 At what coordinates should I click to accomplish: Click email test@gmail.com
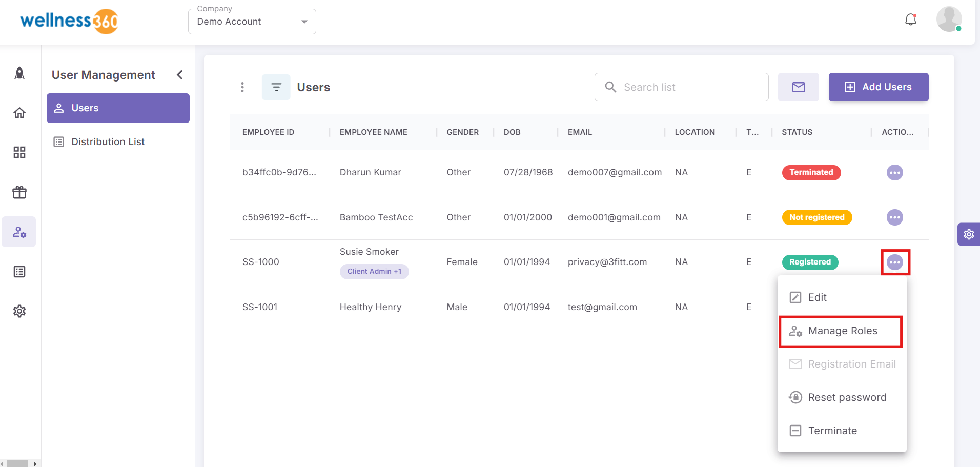click(602, 307)
